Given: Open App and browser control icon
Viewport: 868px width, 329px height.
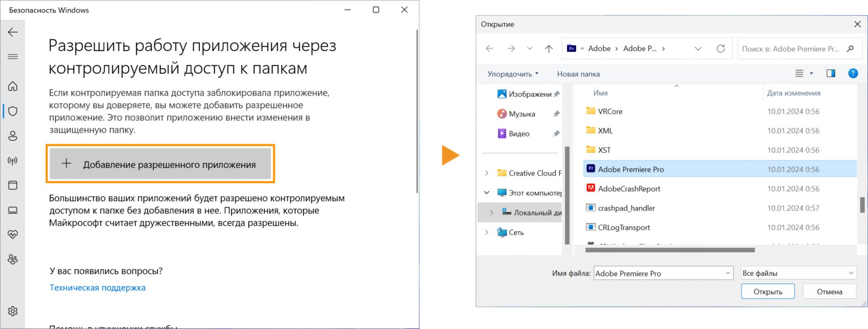Looking at the screenshot, I should click(13, 185).
